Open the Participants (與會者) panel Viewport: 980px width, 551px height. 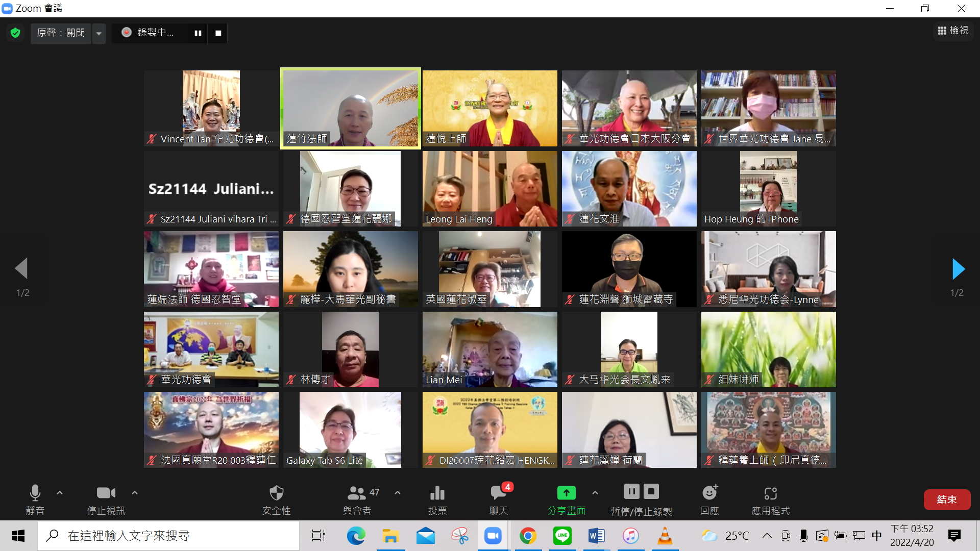pos(357,493)
